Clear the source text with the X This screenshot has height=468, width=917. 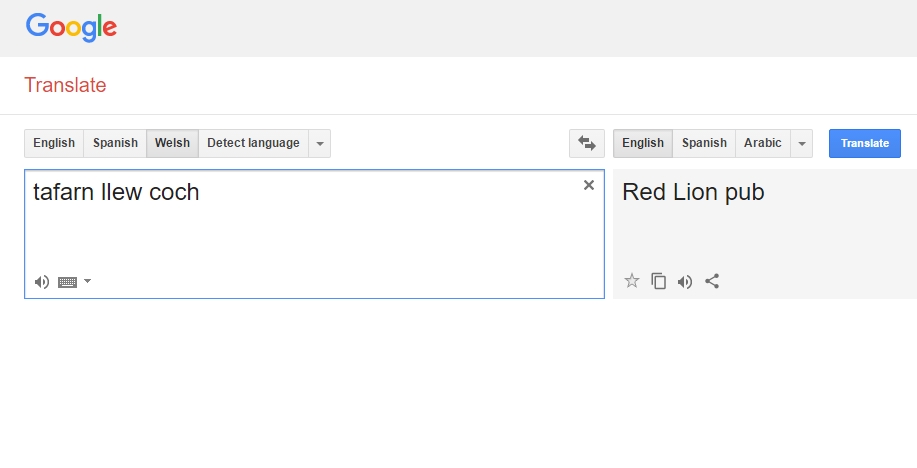point(589,185)
